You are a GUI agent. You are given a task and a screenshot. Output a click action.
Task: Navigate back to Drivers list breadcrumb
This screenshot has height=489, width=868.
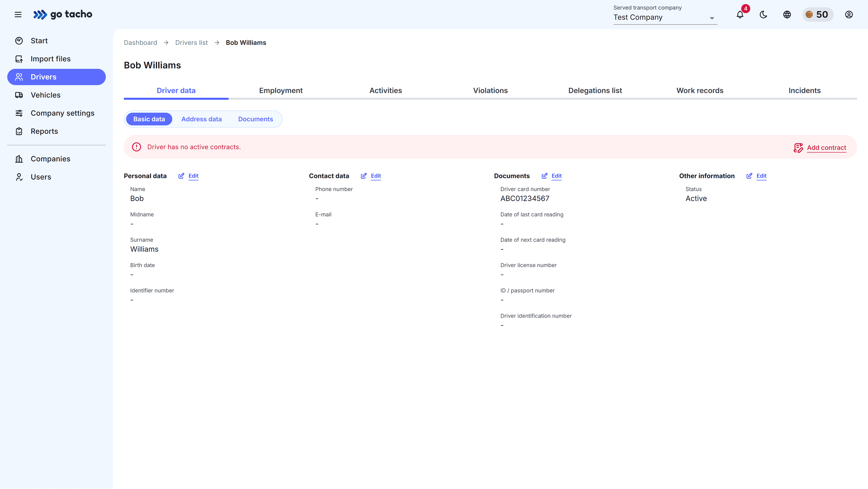[191, 43]
